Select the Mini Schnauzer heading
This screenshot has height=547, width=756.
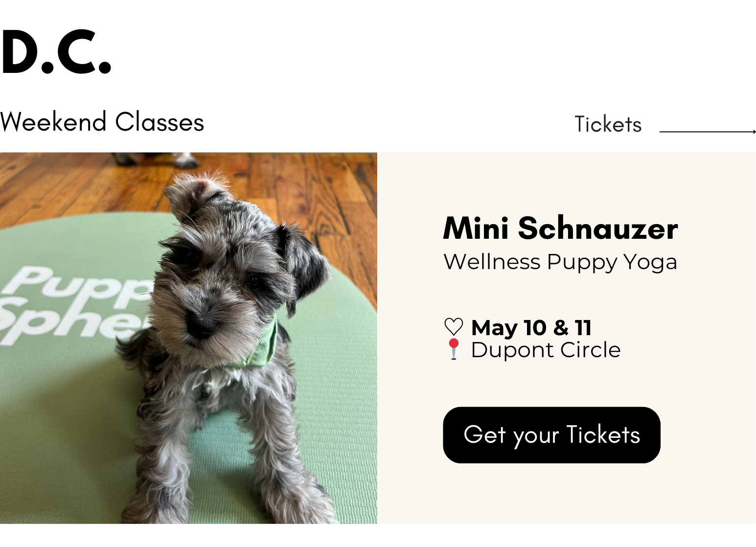coord(560,228)
